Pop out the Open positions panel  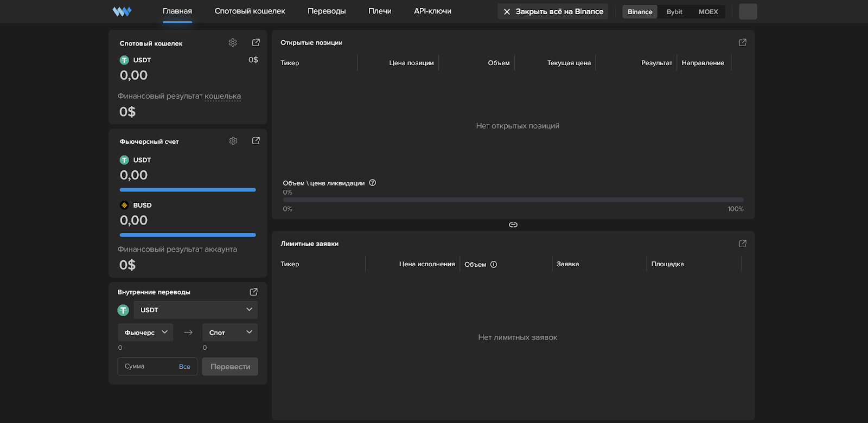[x=743, y=42]
